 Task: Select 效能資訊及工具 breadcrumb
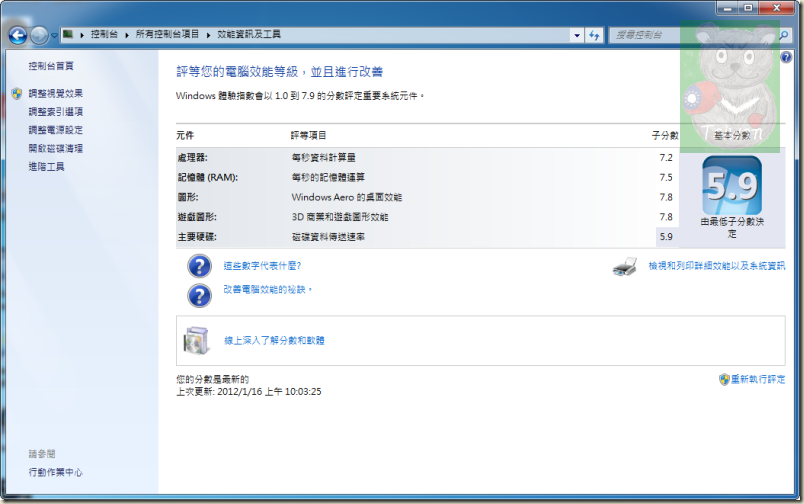point(249,34)
